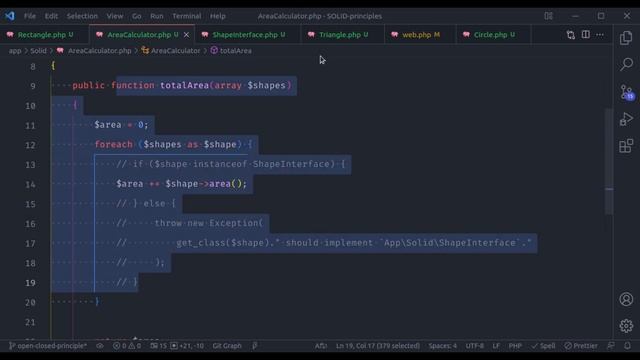Open the View menu

click(115, 16)
